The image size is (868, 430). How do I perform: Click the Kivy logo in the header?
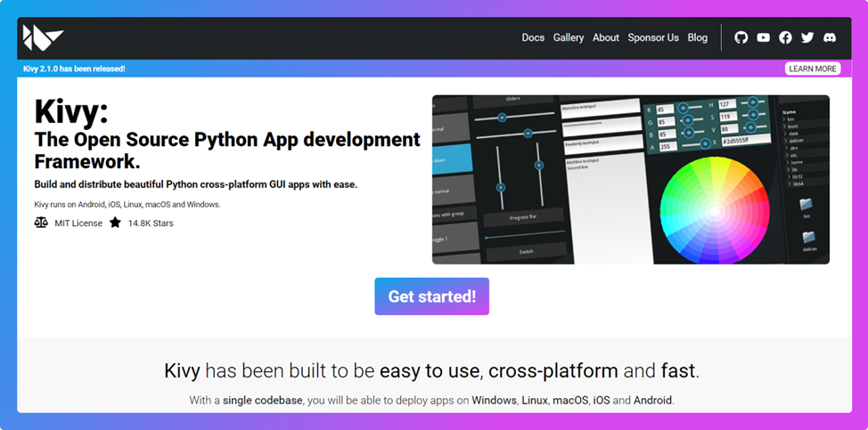(42, 37)
